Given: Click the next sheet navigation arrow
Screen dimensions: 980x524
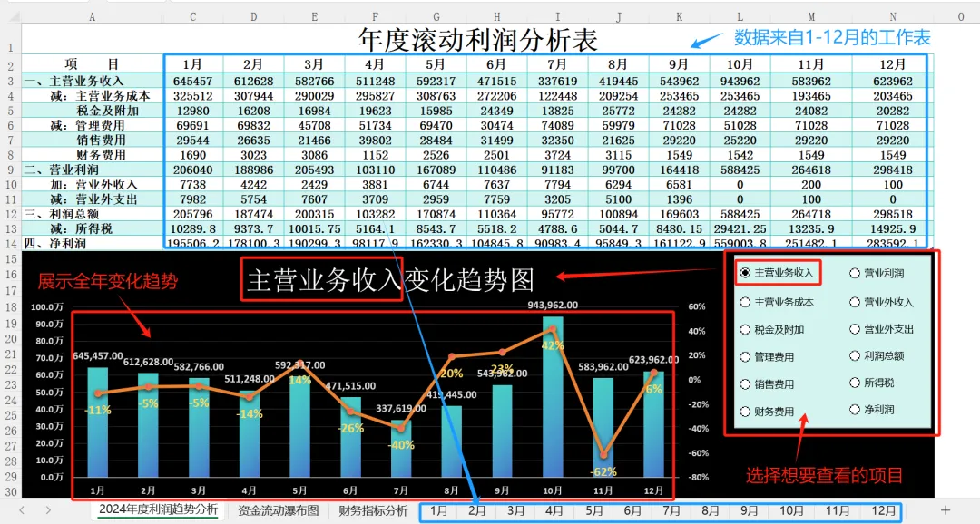Looking at the screenshot, I should [48, 510].
